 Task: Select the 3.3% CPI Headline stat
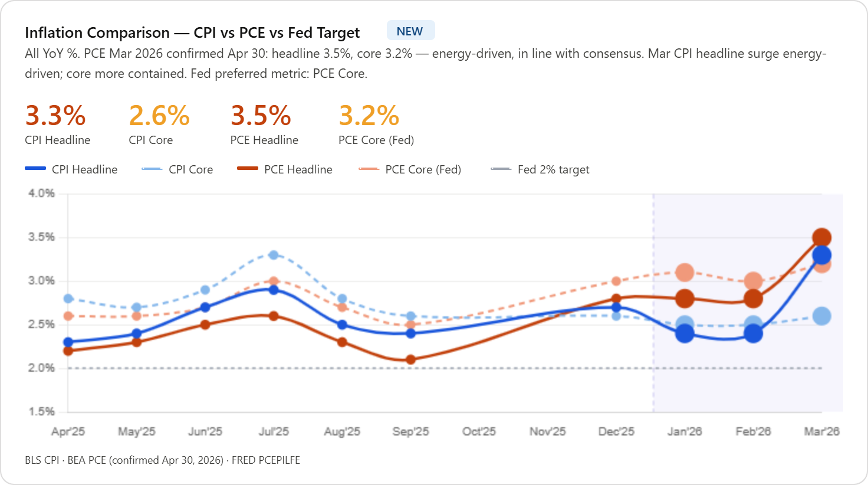click(58, 124)
